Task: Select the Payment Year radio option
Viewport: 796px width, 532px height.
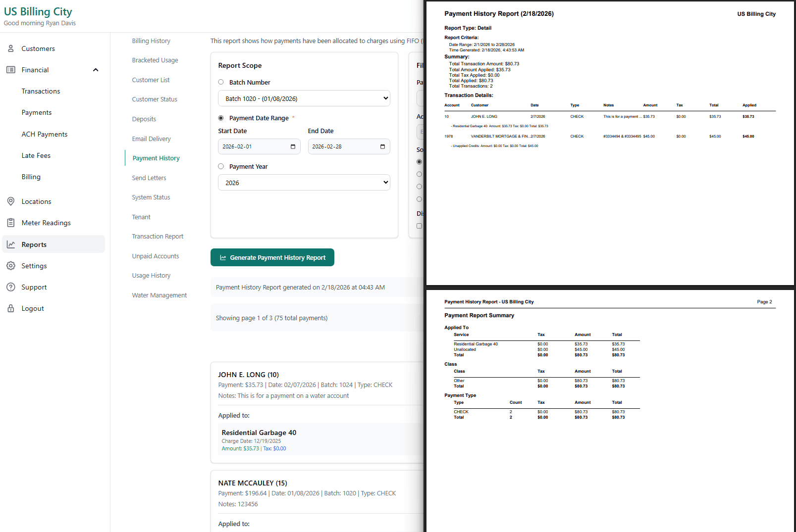Action: (x=221, y=166)
